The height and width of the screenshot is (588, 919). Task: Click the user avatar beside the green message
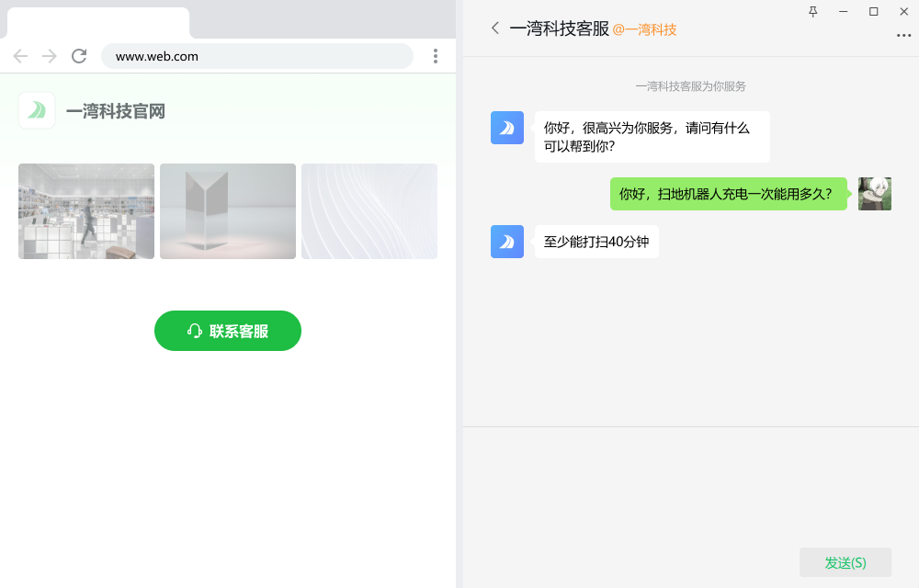[874, 194]
